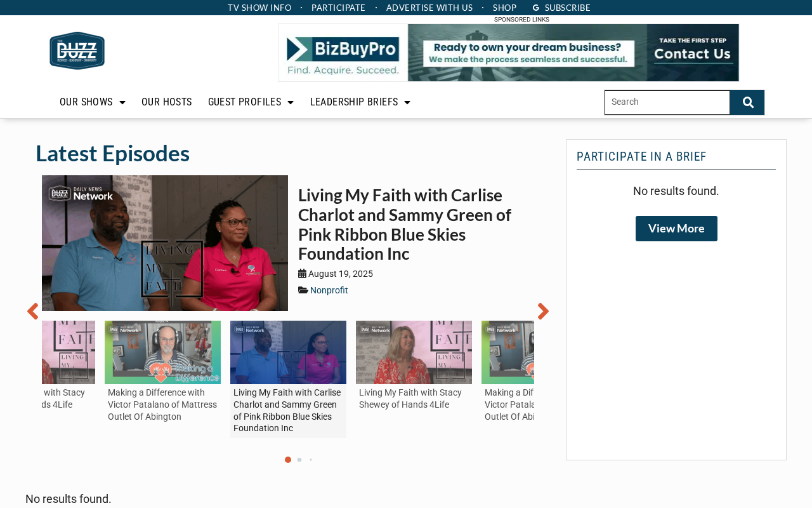
Task: Click the BizBuyPro sponsored banner
Action: (x=509, y=53)
